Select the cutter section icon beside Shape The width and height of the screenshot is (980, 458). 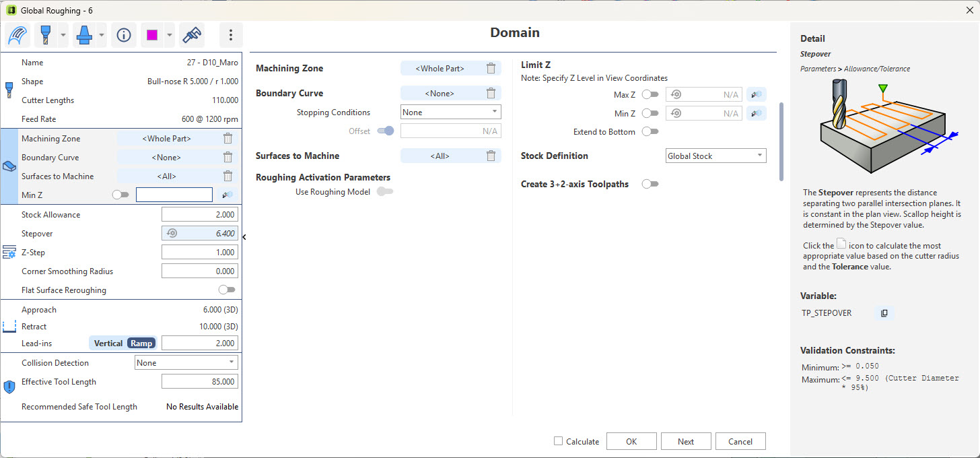click(x=9, y=90)
